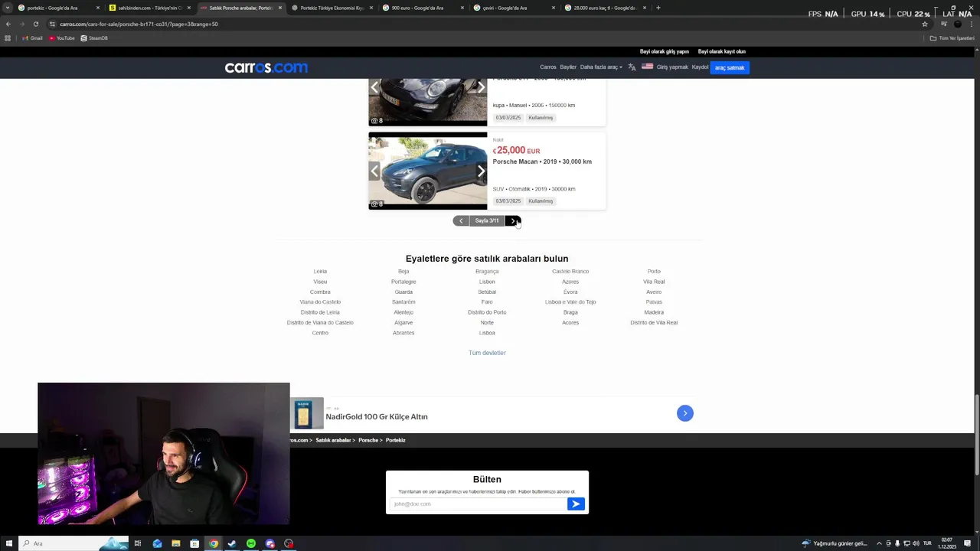This screenshot has width=980, height=551.
Task: Open SteamDB bookmark
Action: 94,38
